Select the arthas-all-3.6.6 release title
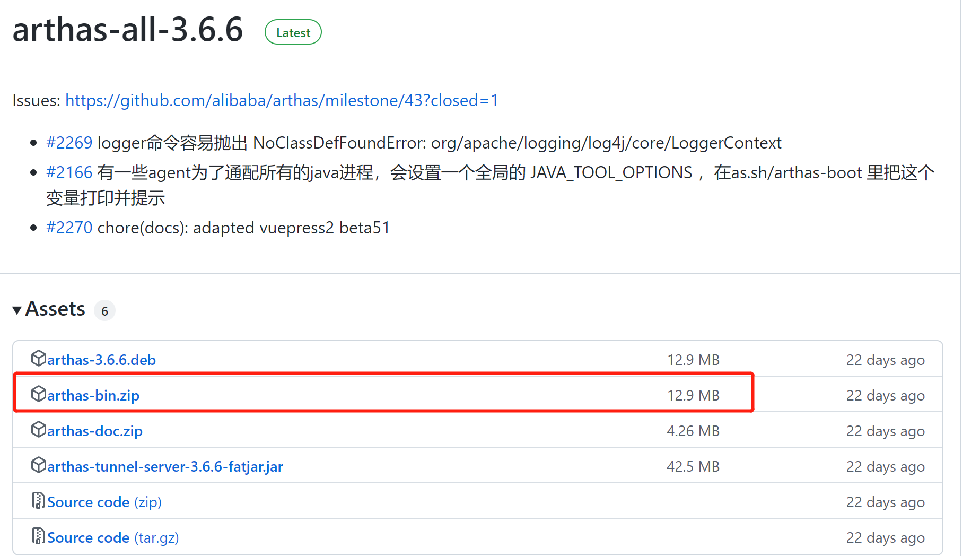980x556 pixels. [x=127, y=31]
